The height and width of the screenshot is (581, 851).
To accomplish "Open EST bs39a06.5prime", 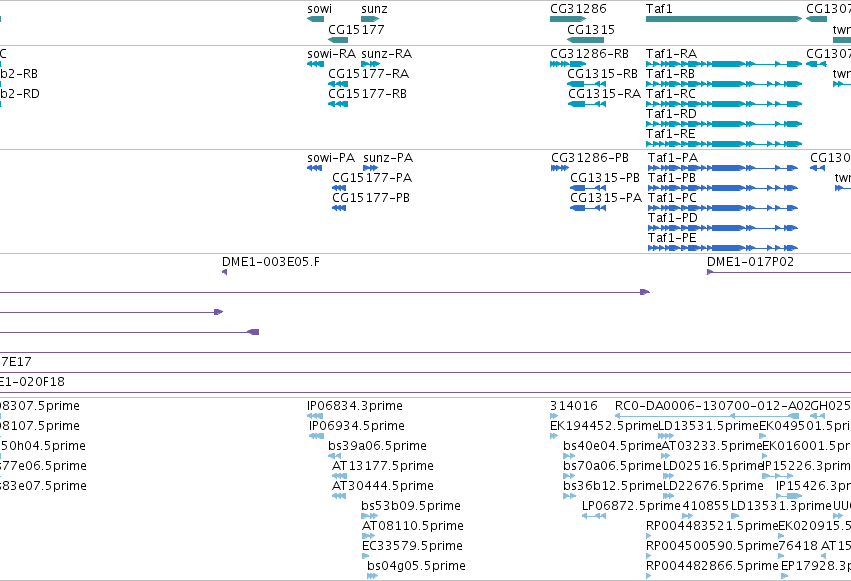I will tap(377, 446).
